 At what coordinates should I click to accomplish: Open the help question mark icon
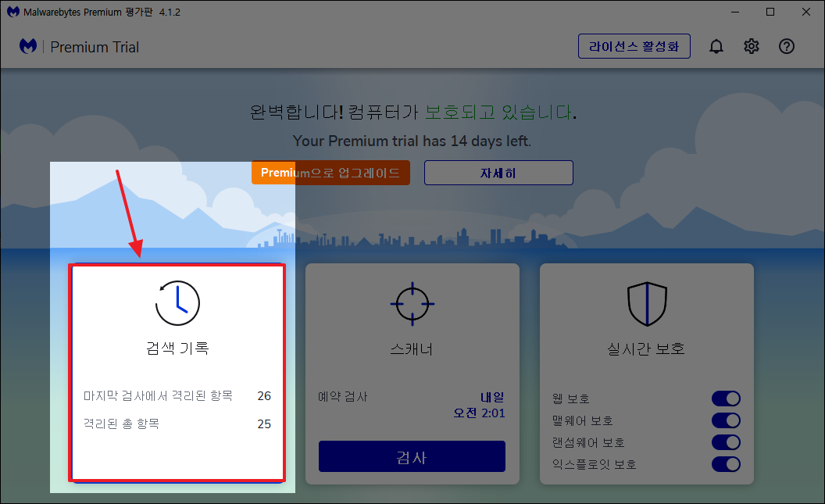tap(786, 46)
